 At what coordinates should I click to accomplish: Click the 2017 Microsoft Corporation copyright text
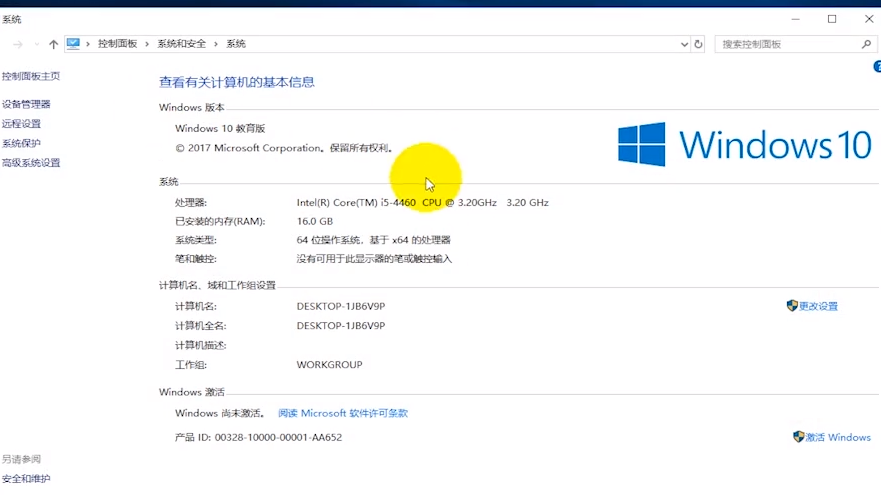pos(284,148)
